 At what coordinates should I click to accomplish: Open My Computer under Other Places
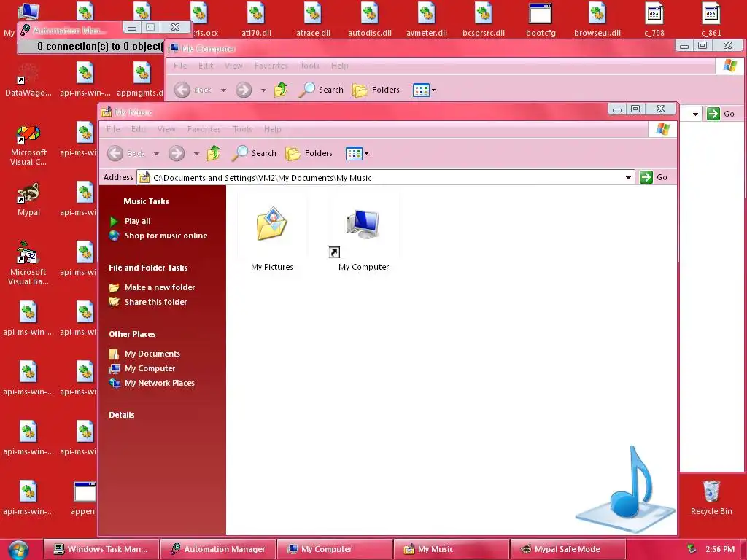[150, 368]
